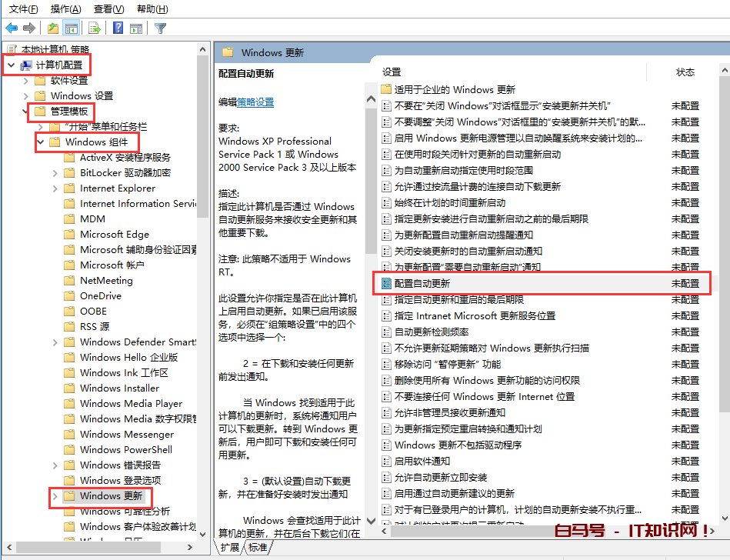
Task: Open the 查看(V) menu
Action: pyautogui.click(x=108, y=8)
